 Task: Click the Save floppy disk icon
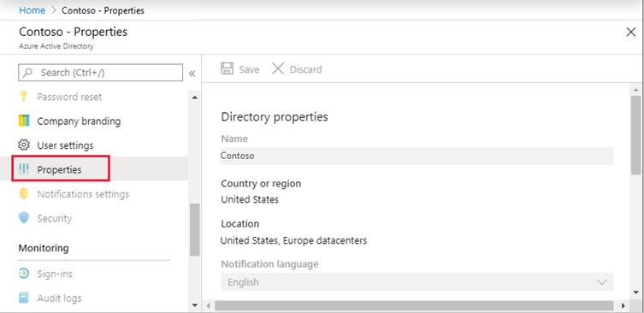pyautogui.click(x=227, y=68)
